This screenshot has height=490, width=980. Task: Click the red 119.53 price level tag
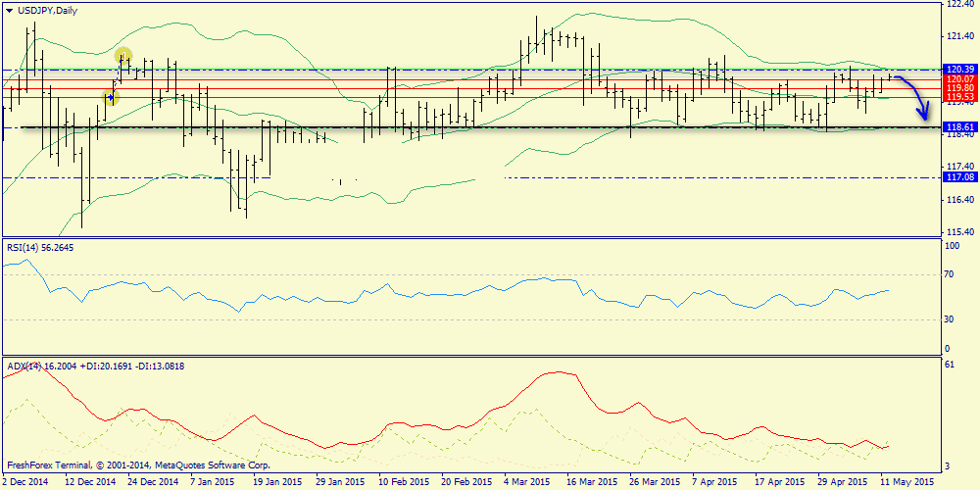point(957,98)
